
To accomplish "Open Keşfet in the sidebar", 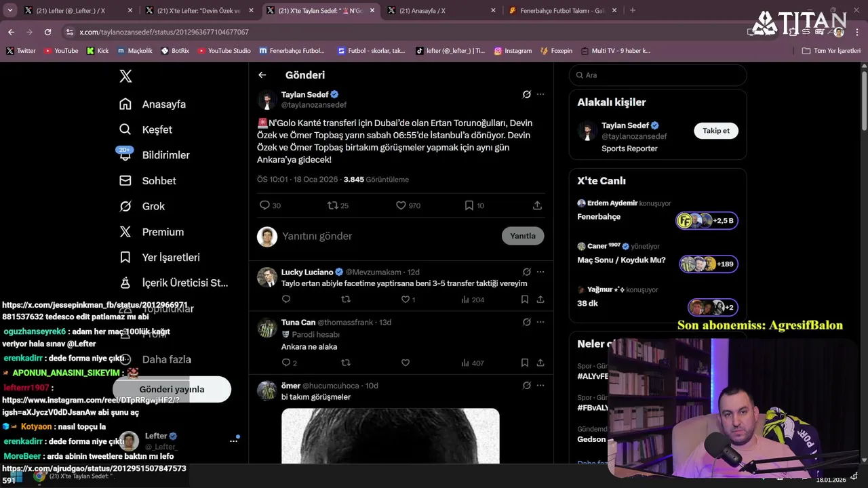I will pyautogui.click(x=146, y=129).
